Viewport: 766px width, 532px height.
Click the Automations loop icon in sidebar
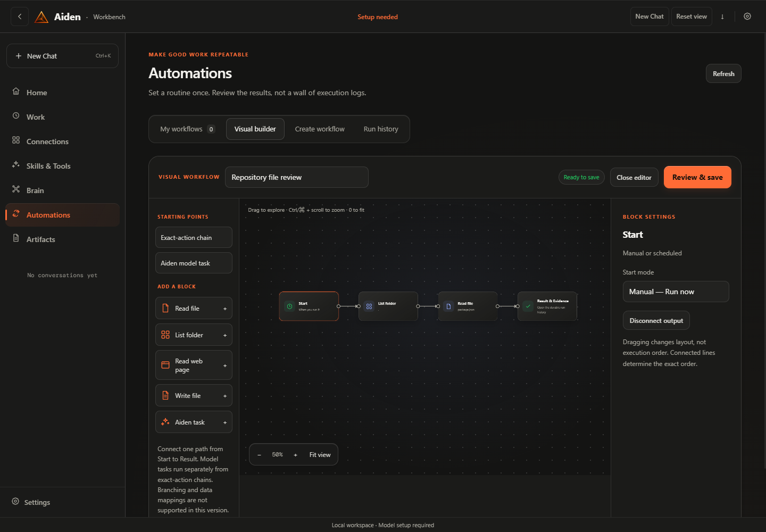point(16,213)
